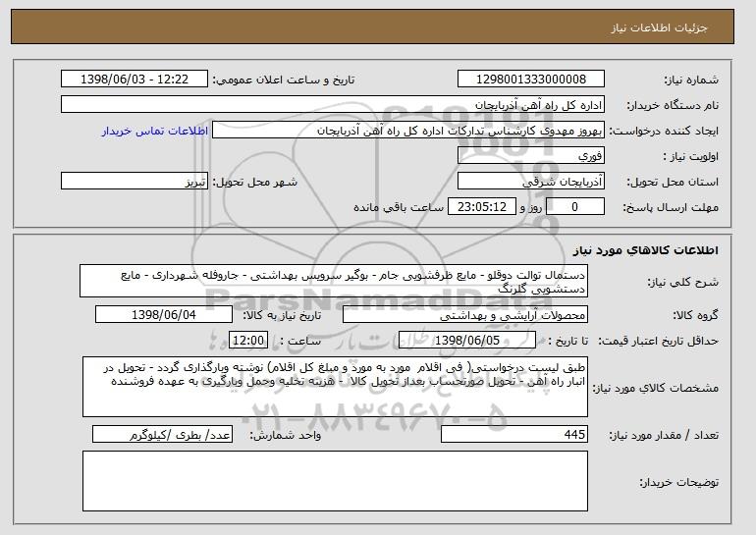Click the label تاریخ نیاز به کالا
756x535 pixels.
282,315
